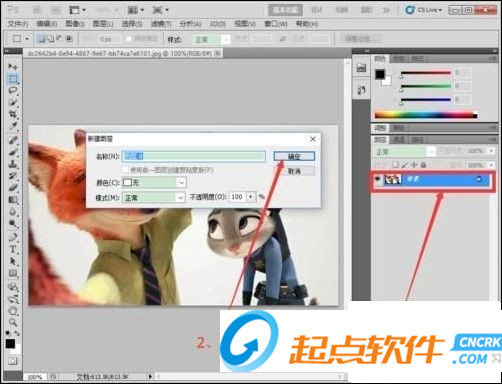Open the CS Live button

424,10
